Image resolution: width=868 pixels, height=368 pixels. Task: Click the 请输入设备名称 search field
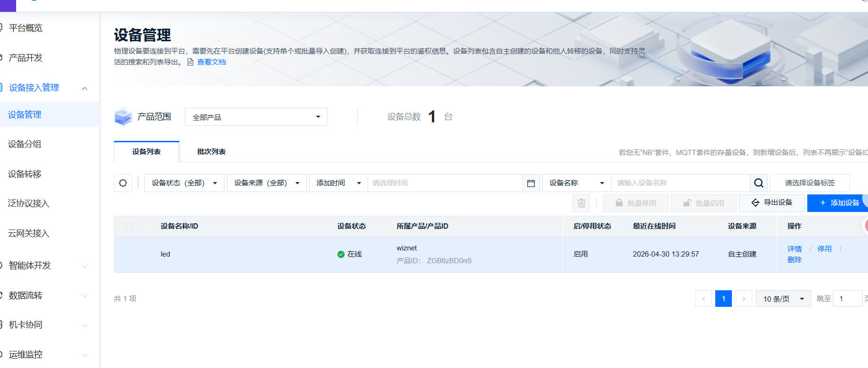pos(681,183)
